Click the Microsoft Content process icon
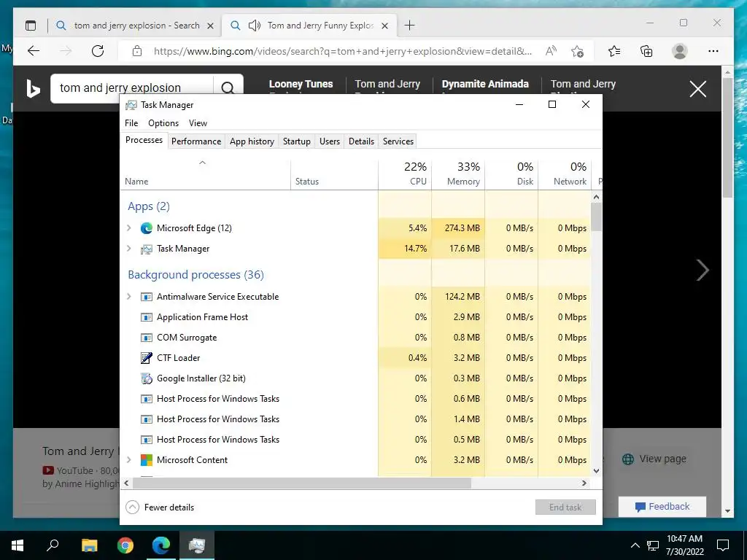The image size is (747, 560). point(146,460)
